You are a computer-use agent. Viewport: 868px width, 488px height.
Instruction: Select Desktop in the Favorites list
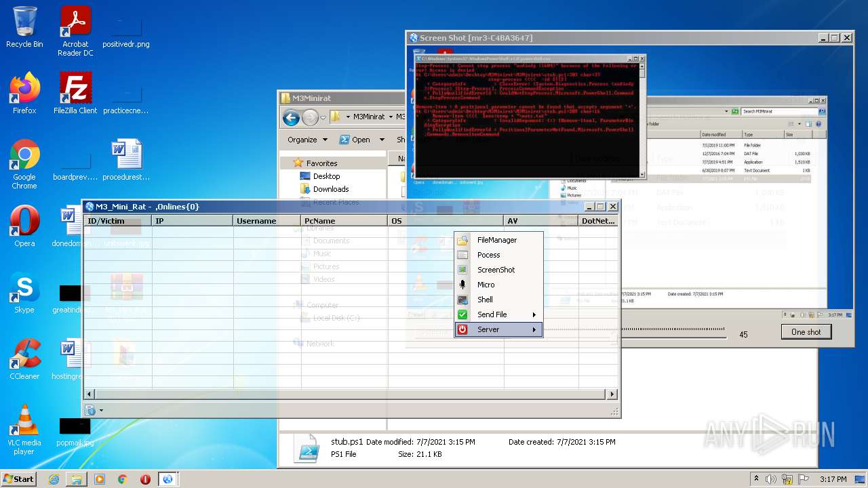pyautogui.click(x=326, y=176)
